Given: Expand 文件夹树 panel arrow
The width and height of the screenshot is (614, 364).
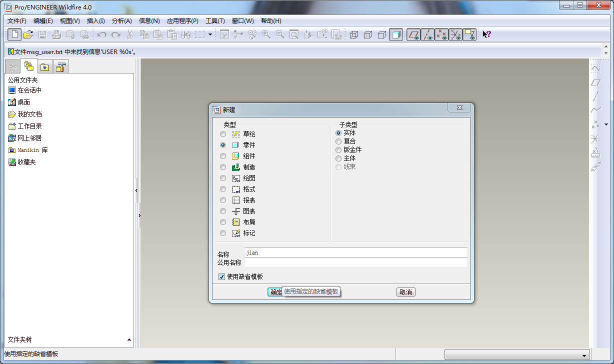Looking at the screenshot, I should pyautogui.click(x=129, y=340).
